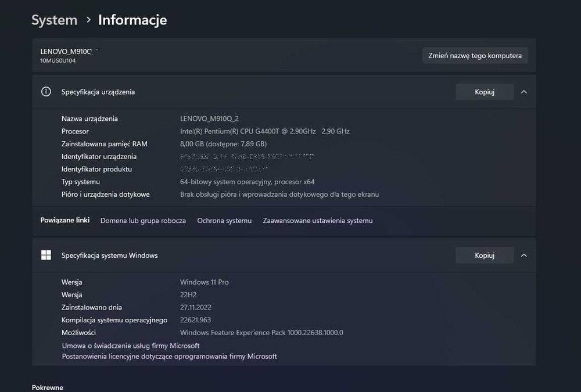581x392 pixels.
Task: Click the Typ systemu label
Action: [x=81, y=182]
